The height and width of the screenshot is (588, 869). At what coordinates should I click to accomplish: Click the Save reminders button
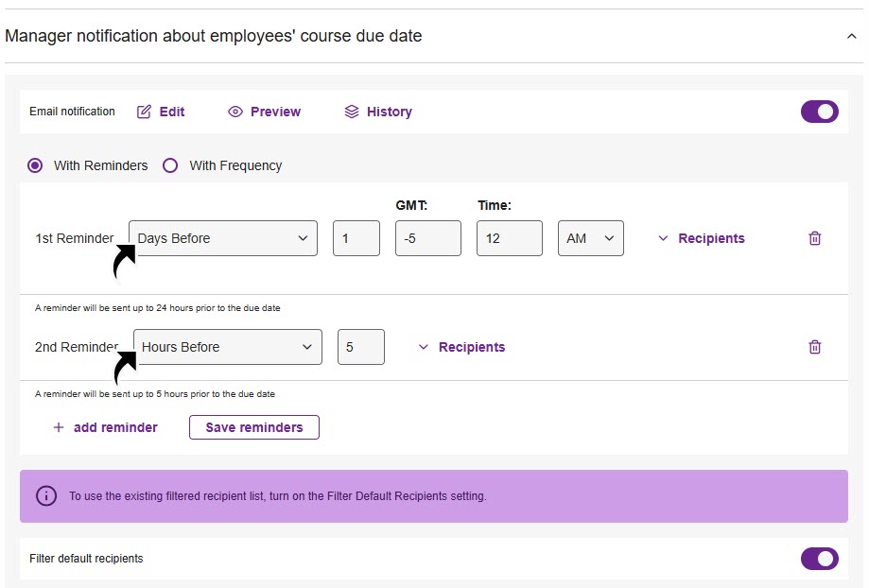tap(254, 427)
